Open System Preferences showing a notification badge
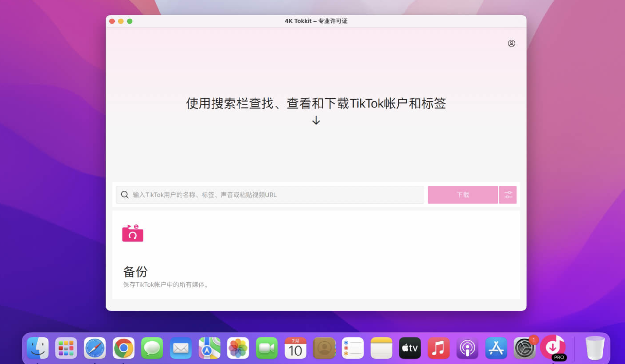The image size is (625, 364). [x=525, y=348]
